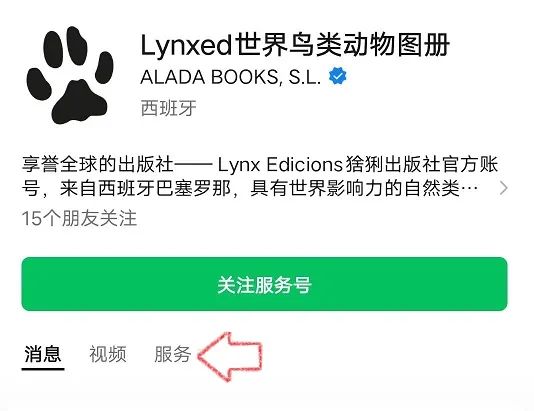Click the red hand-drawn arrow annotation

pos(230,356)
